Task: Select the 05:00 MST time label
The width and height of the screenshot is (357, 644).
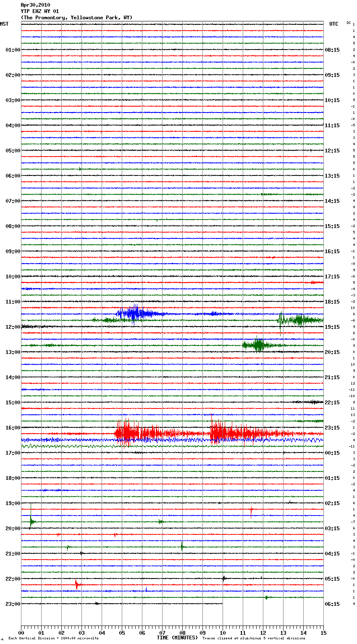Action: (x=13, y=151)
